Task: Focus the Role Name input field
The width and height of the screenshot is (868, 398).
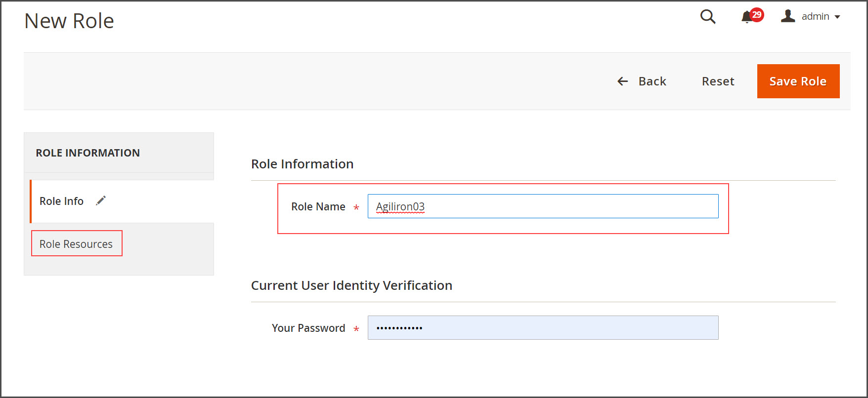Action: (x=543, y=206)
